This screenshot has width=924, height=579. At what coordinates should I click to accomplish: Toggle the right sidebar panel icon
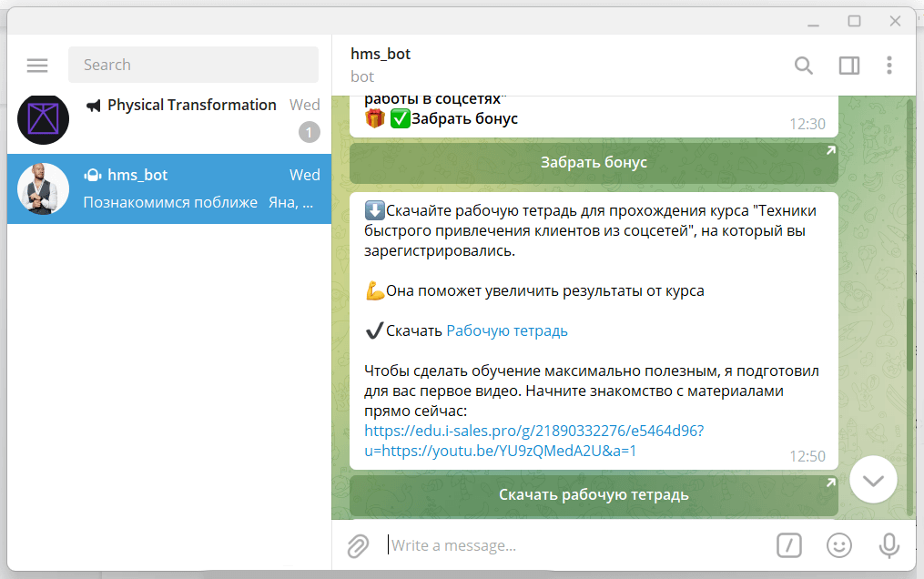tap(848, 65)
